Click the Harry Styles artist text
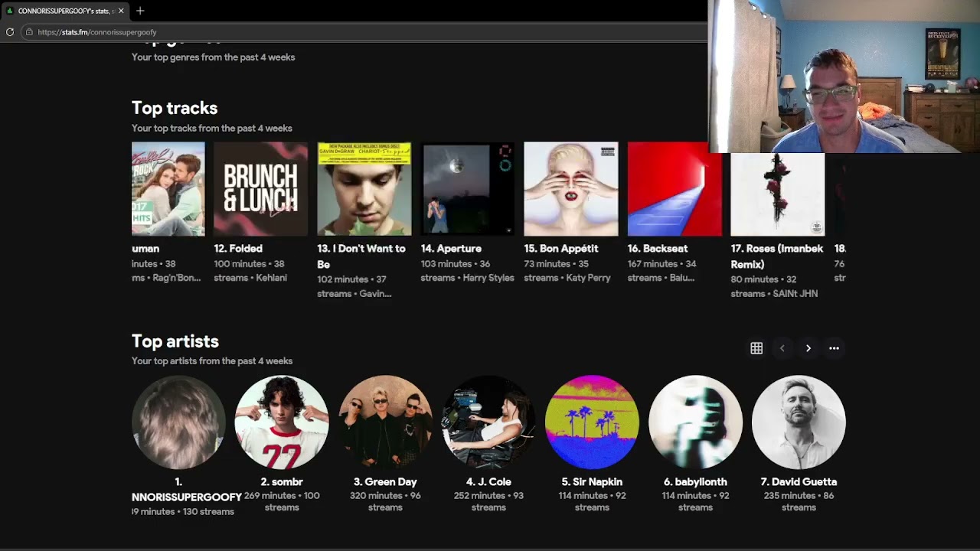This screenshot has height=551, width=980. (x=488, y=278)
